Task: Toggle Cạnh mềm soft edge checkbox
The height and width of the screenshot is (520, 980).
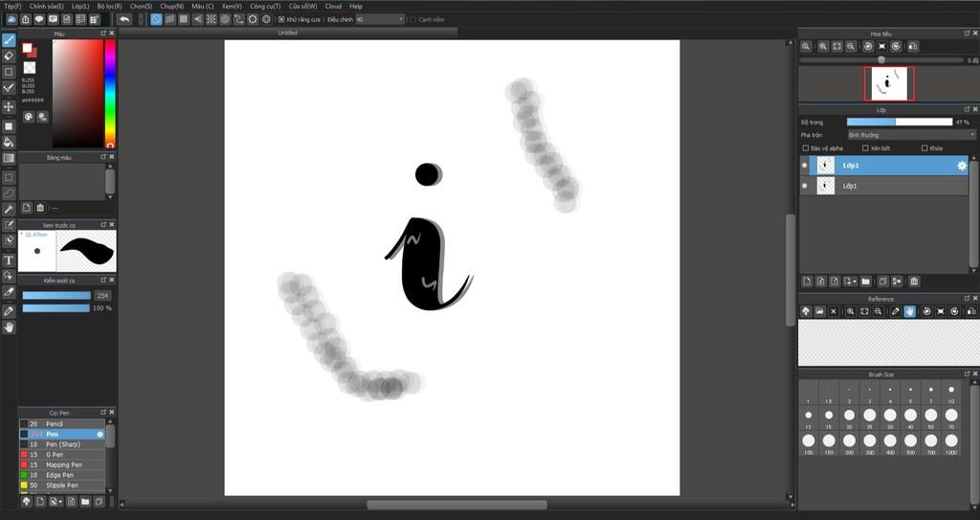Action: [412, 19]
